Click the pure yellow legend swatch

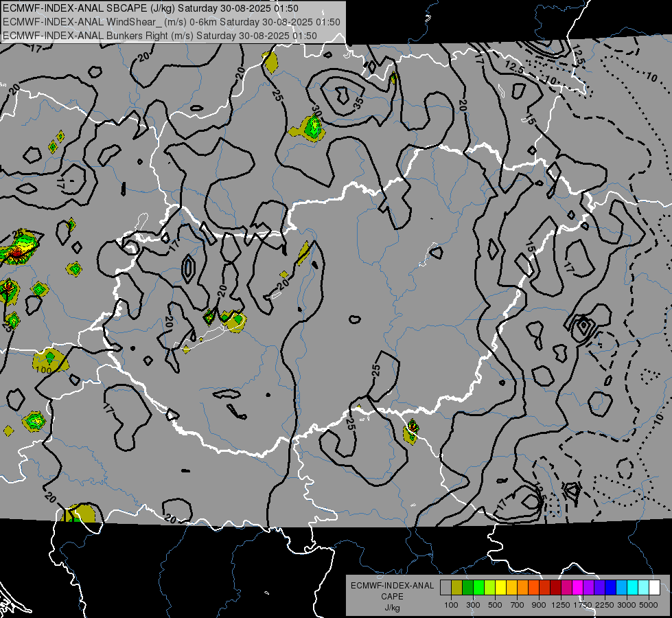[500, 588]
